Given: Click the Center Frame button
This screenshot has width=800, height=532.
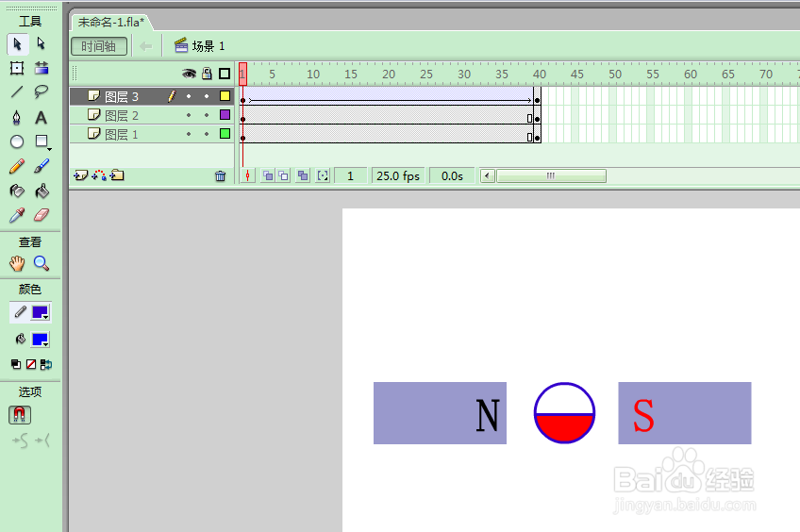Looking at the screenshot, I should 248,176.
